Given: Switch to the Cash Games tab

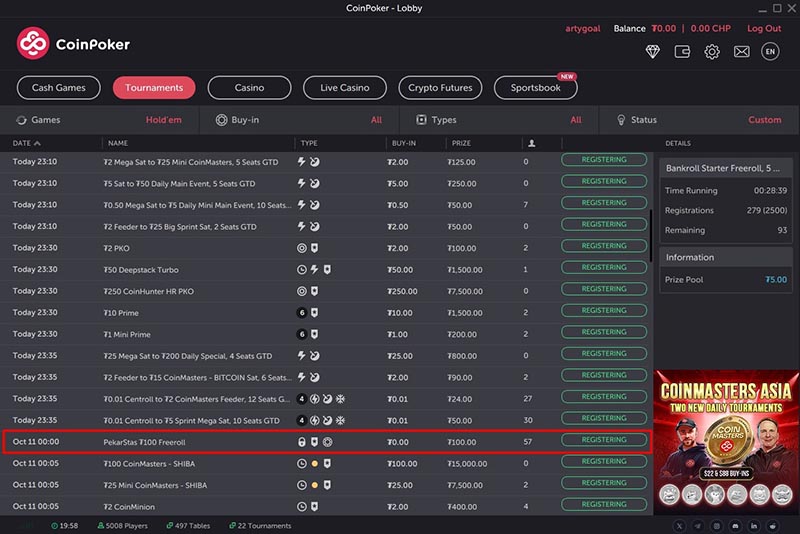Looking at the screenshot, I should click(59, 88).
